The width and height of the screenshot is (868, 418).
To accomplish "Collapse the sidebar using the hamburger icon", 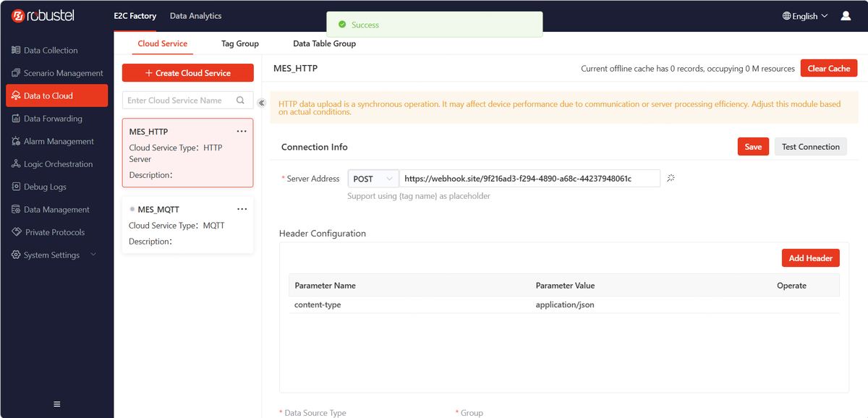I will 57,404.
